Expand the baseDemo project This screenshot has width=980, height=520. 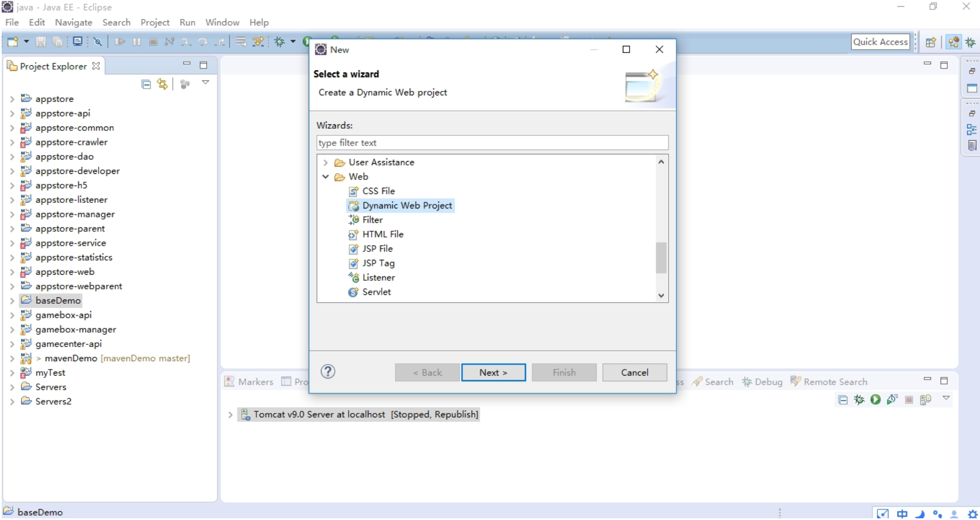point(13,300)
